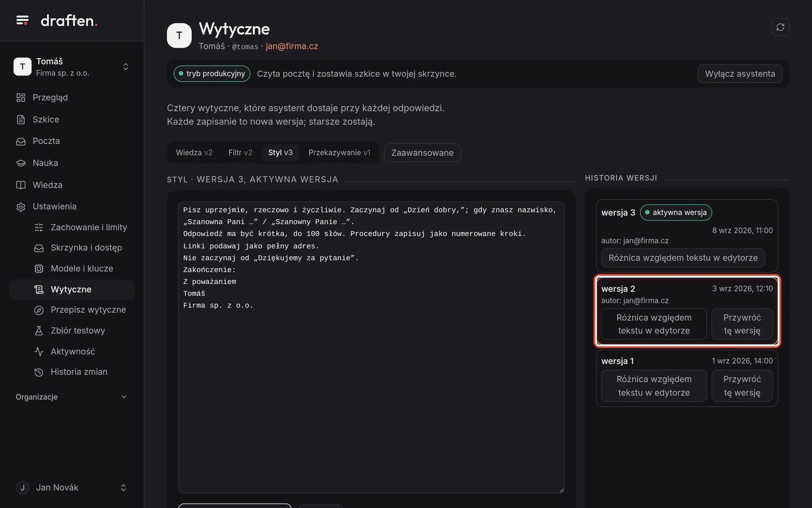Click the tryb produkcyjny status badge
Image resolution: width=812 pixels, height=508 pixels.
click(x=212, y=74)
